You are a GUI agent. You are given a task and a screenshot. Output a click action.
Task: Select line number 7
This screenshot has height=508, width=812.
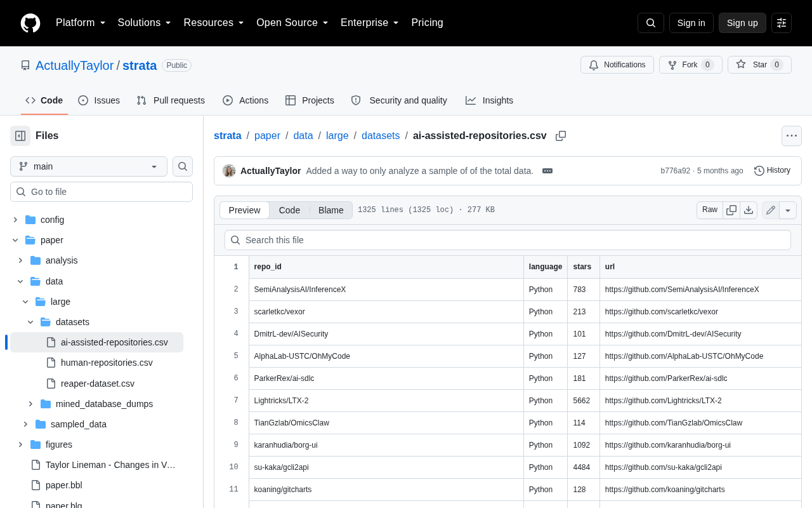pyautogui.click(x=236, y=401)
